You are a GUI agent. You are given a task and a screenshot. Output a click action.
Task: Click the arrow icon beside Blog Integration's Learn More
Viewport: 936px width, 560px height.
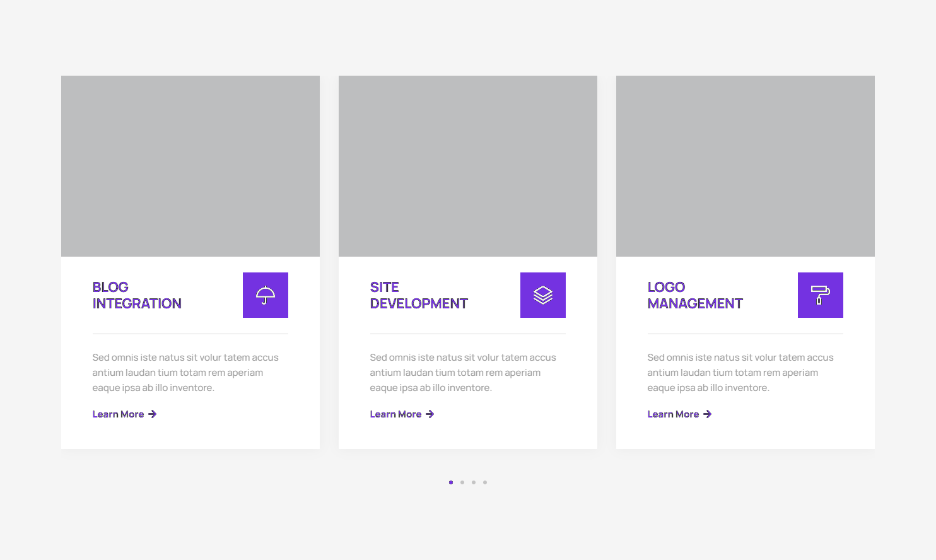[153, 414]
